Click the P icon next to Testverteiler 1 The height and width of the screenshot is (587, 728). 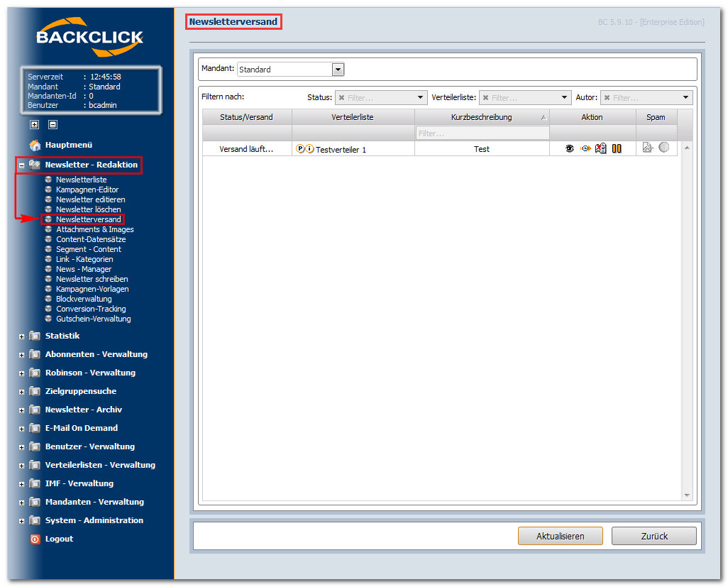point(300,148)
